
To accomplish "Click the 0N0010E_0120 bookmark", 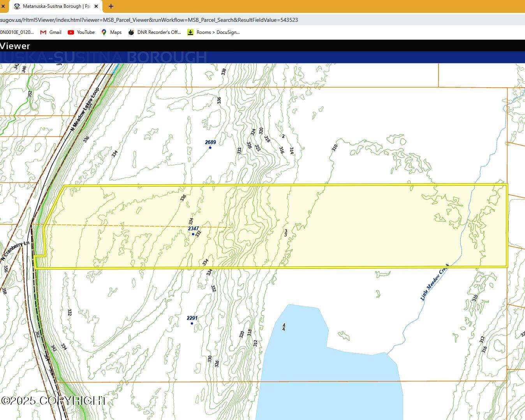I will [x=17, y=32].
